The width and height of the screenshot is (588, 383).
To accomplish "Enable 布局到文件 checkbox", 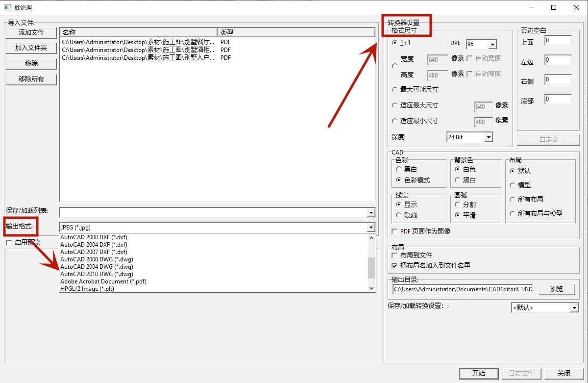I will [x=395, y=255].
